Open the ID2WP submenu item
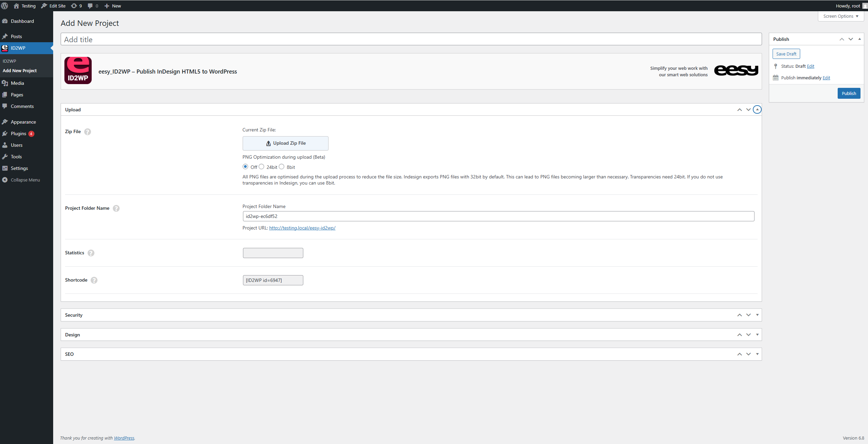This screenshot has width=868, height=444. 10,61
